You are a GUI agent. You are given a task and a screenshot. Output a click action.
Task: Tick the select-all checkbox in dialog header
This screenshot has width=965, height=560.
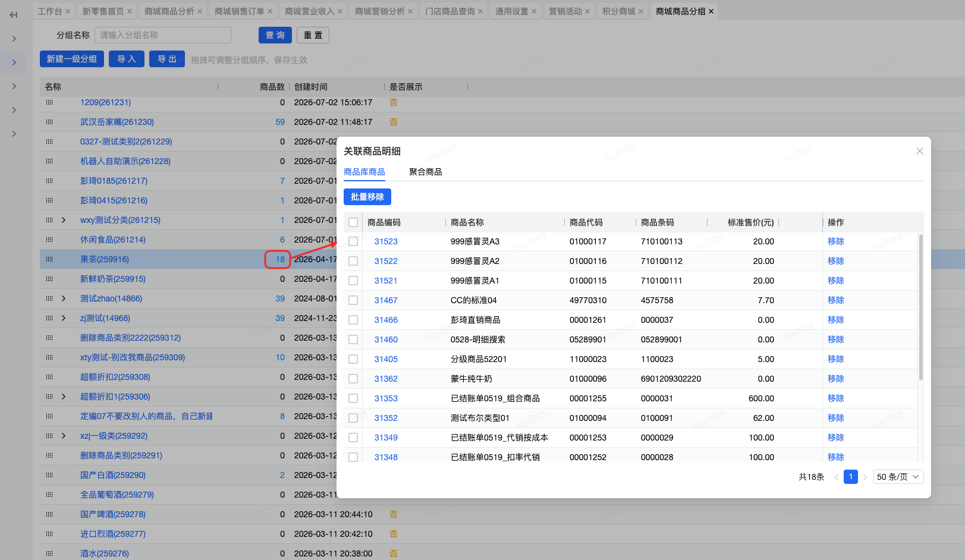(353, 222)
